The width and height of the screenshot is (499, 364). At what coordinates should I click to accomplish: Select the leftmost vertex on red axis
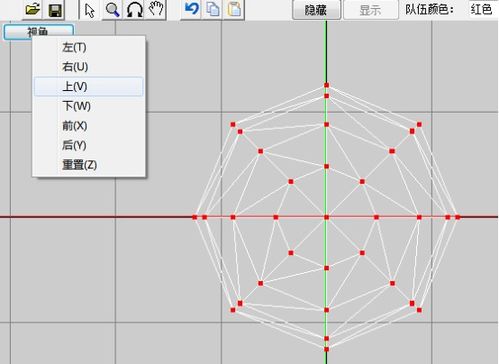click(195, 217)
